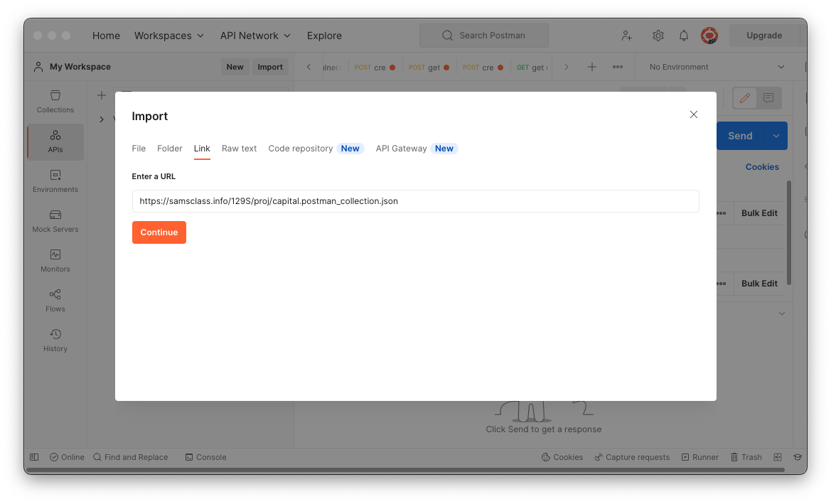Viewport: 831px width, 504px height.
Task: Open the No Environment dropdown
Action: click(x=717, y=67)
